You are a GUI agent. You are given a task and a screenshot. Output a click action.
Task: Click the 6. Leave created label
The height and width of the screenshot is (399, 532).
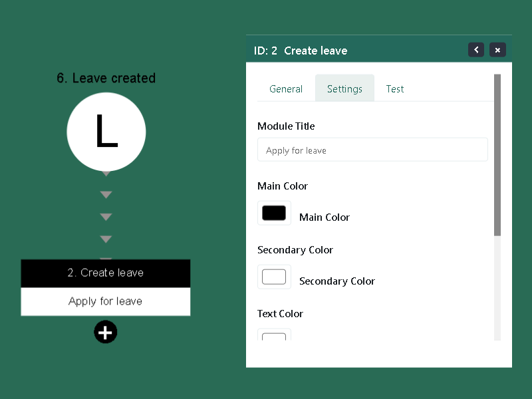pyautogui.click(x=106, y=78)
